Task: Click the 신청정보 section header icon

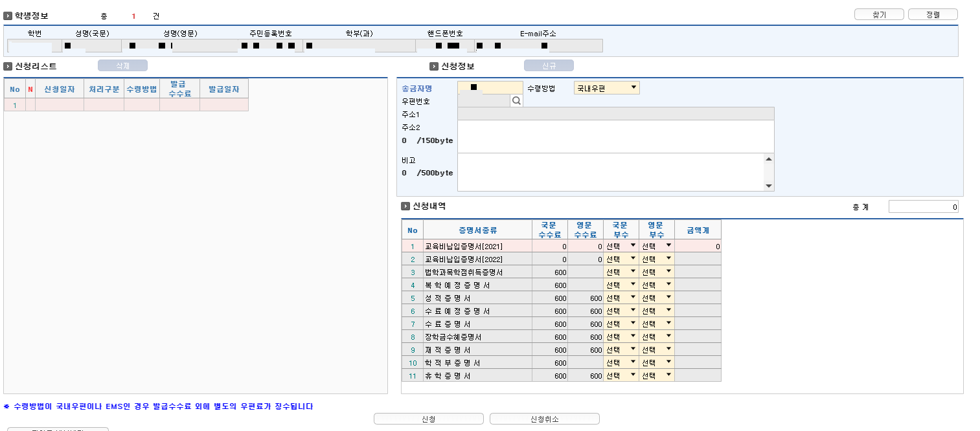Action: [433, 65]
